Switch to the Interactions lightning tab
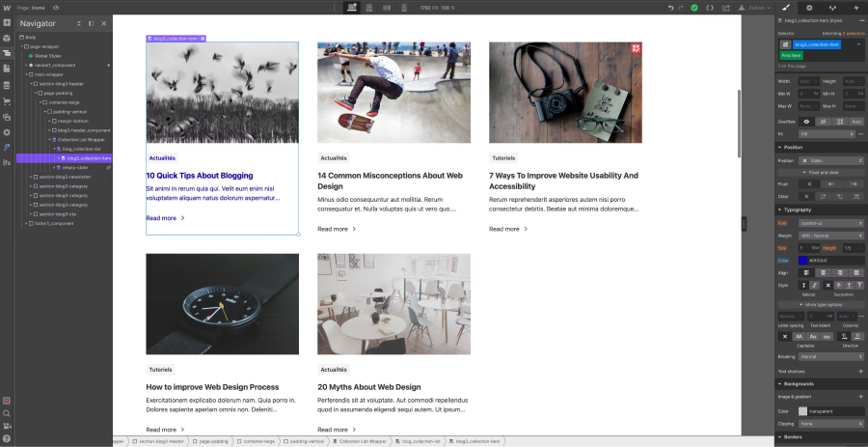This screenshot has width=868, height=447. click(855, 8)
